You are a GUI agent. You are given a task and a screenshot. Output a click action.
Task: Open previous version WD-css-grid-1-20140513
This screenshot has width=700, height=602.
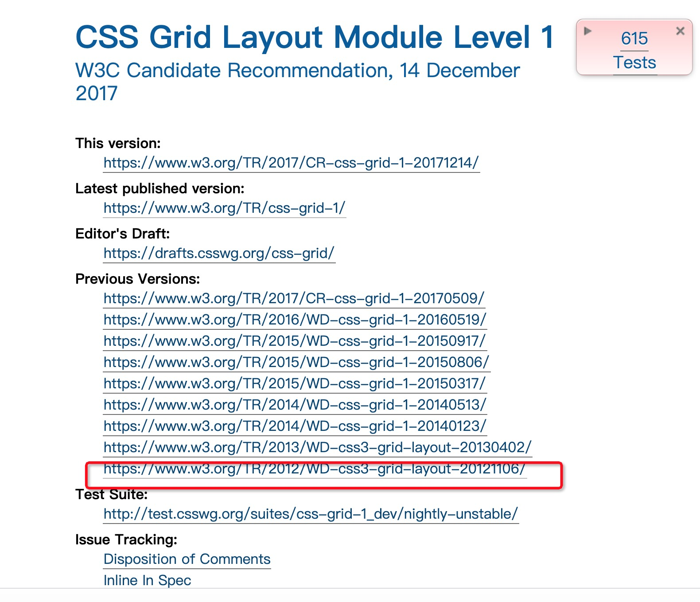(295, 405)
